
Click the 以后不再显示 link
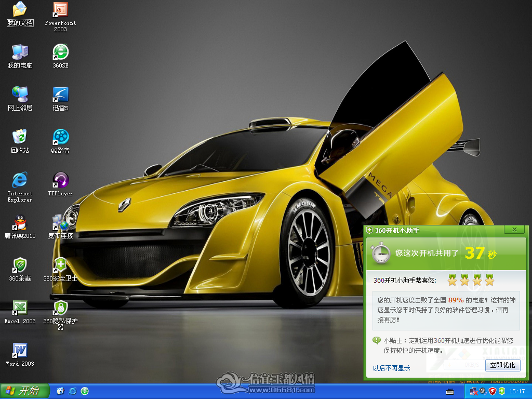[x=392, y=368]
